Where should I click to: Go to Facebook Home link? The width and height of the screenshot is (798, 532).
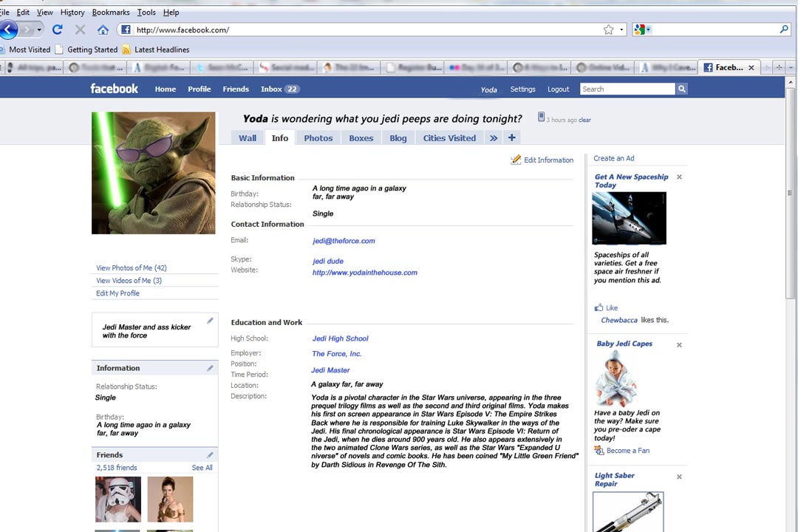(166, 89)
